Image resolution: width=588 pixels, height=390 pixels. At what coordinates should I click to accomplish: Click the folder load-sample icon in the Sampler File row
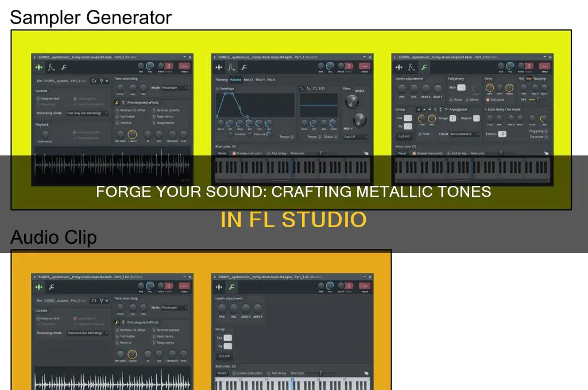pos(94,80)
